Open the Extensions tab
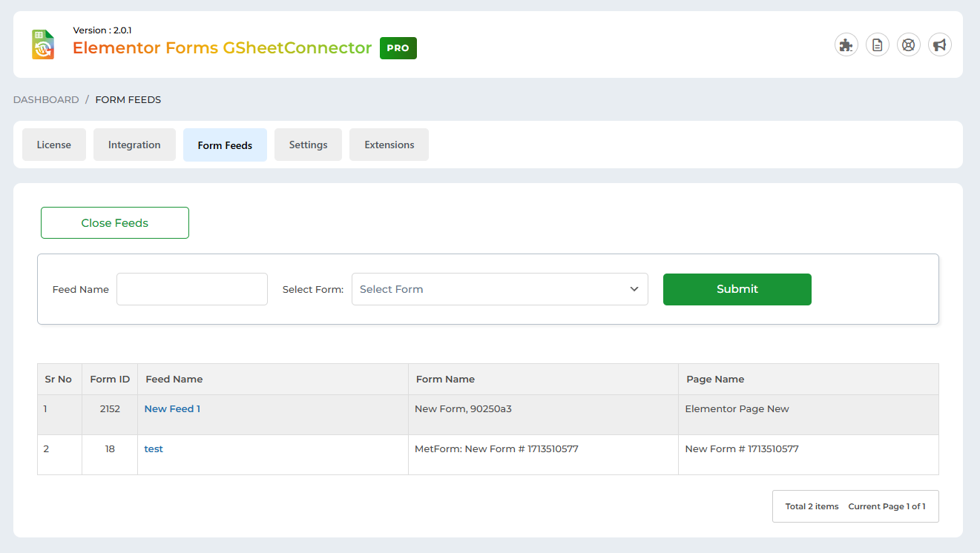The width and height of the screenshot is (980, 553). [x=389, y=145]
